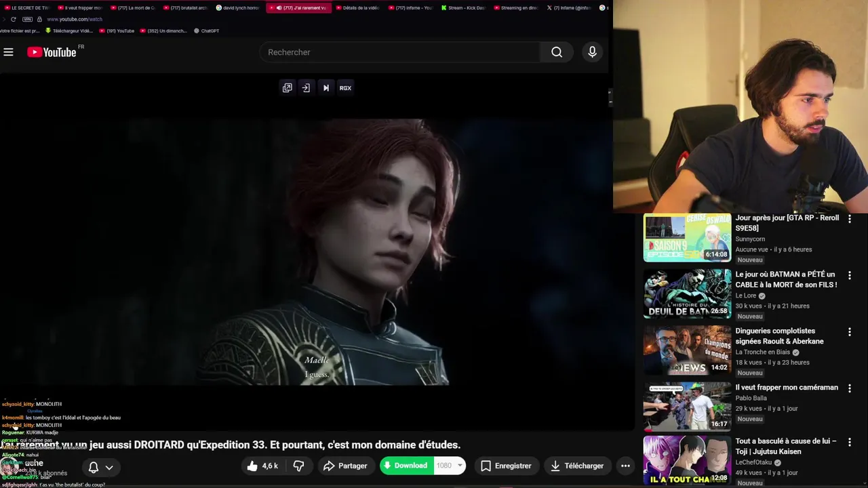Viewport: 868px width, 488px height.
Task: Switch to the Il veut frapper mon tab
Action: (79, 7)
